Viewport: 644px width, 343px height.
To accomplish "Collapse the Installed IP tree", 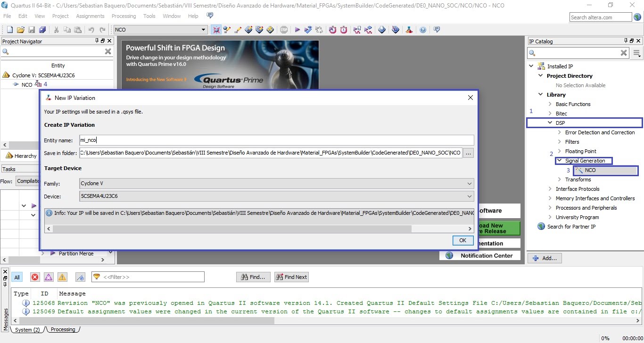I will 531,66.
